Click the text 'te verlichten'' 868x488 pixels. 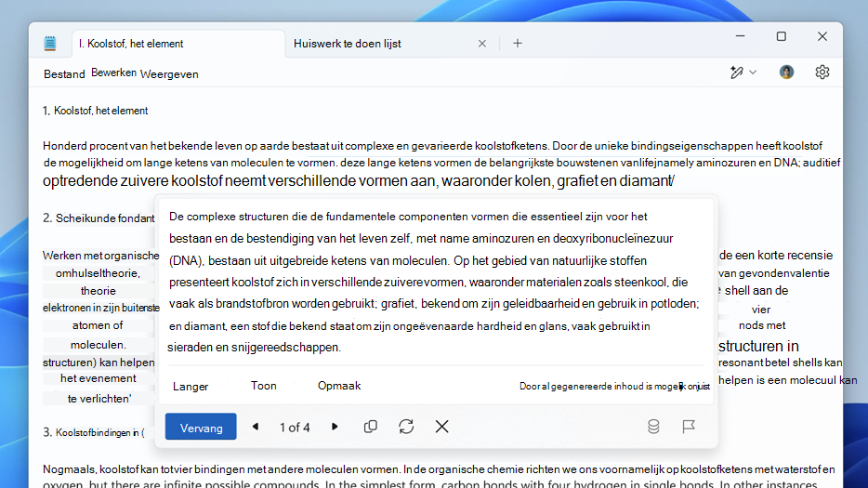point(99,399)
